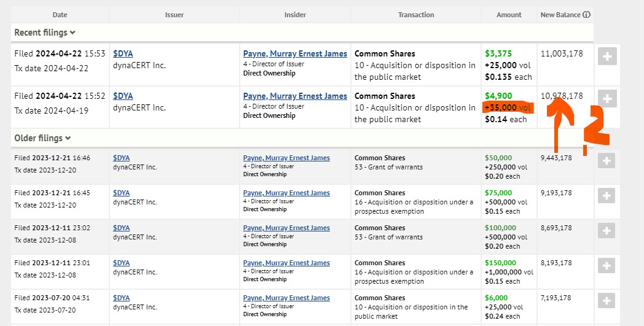Open Payne, Murray Ernest James in the first row

[x=295, y=54]
